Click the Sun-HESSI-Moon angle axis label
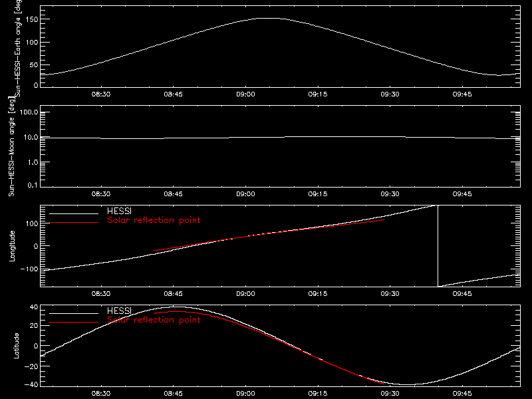This screenshot has height=399, width=532. (11, 146)
